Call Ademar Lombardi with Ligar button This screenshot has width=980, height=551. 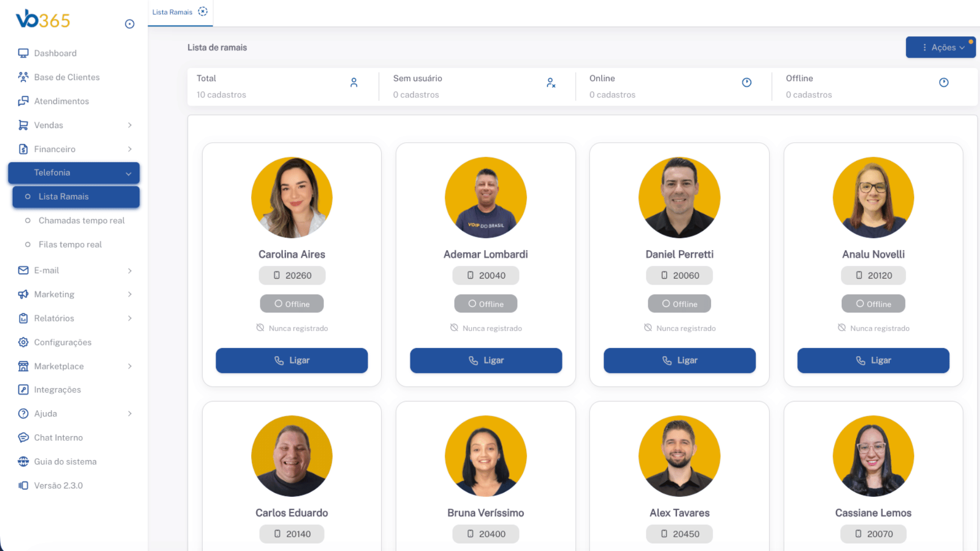tap(486, 361)
